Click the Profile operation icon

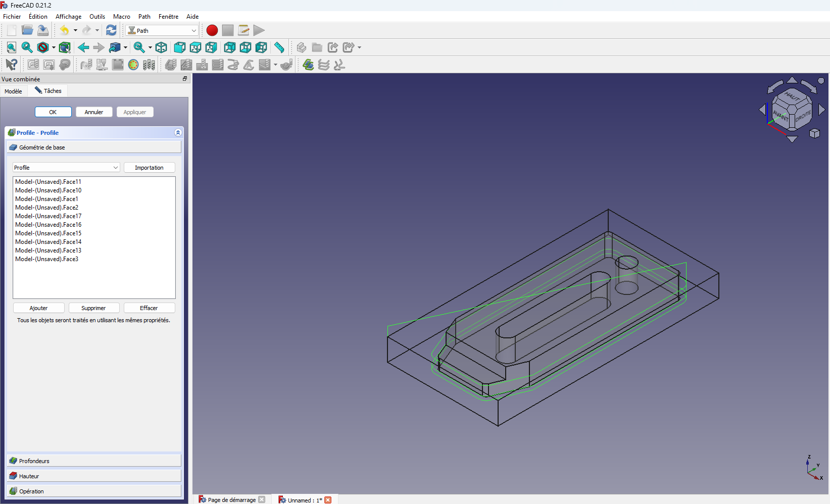[x=171, y=65]
